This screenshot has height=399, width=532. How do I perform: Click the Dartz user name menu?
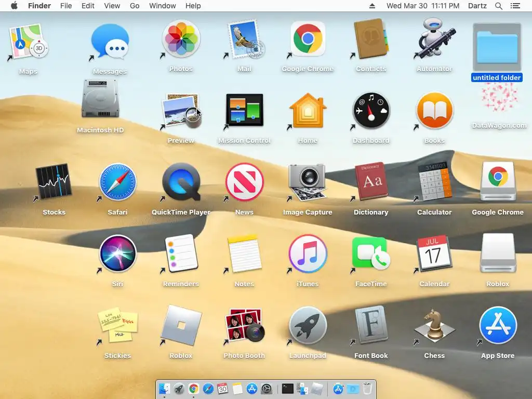coord(477,6)
